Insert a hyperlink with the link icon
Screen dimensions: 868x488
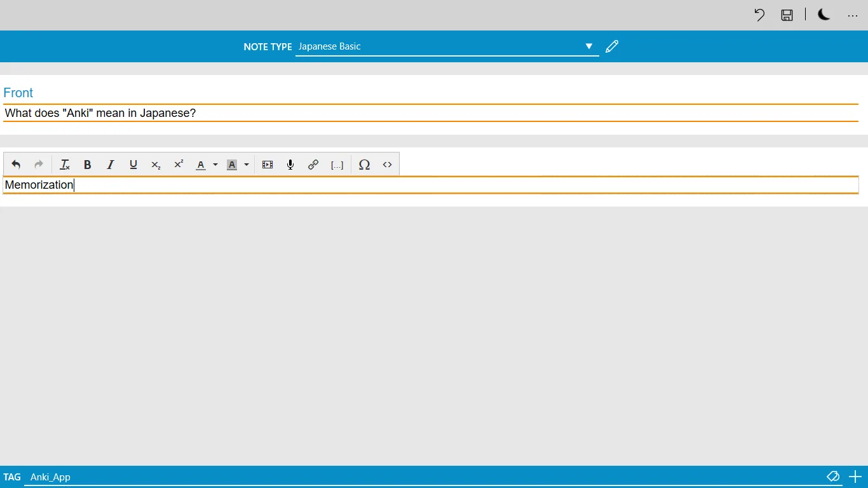click(313, 165)
